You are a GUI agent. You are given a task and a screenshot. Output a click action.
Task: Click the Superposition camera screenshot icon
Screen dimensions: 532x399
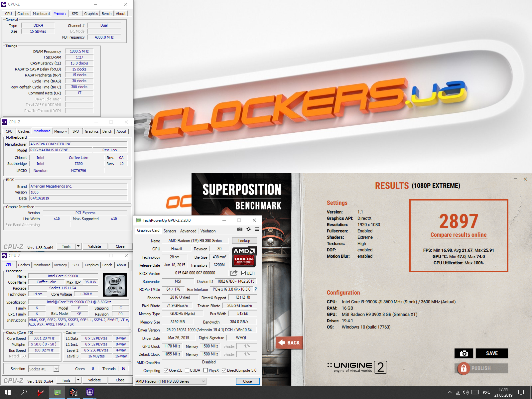(x=464, y=353)
